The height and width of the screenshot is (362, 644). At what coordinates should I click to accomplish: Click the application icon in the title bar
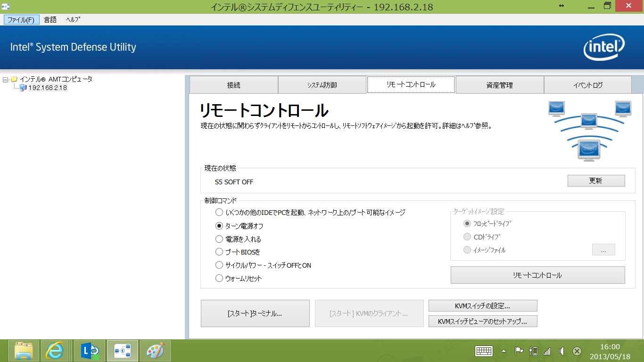(6, 7)
